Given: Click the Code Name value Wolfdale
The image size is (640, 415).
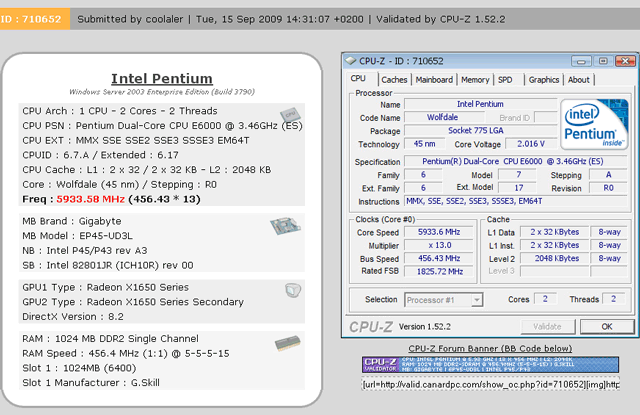Looking at the screenshot, I should tap(442, 118).
